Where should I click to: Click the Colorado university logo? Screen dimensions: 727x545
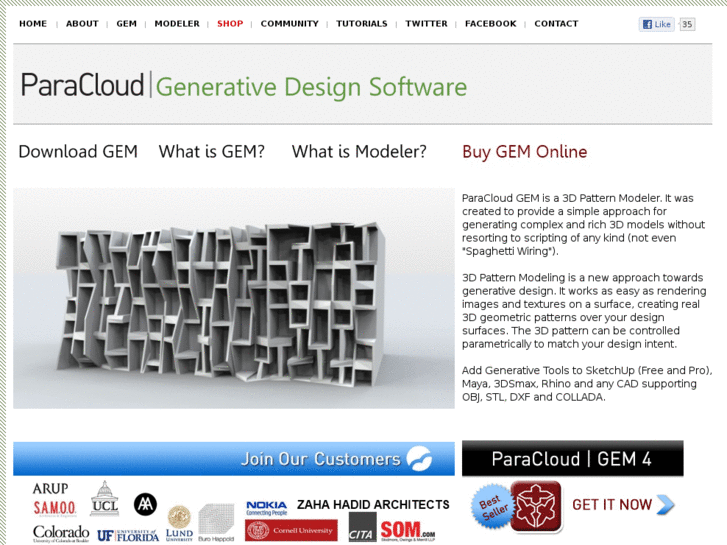61,534
